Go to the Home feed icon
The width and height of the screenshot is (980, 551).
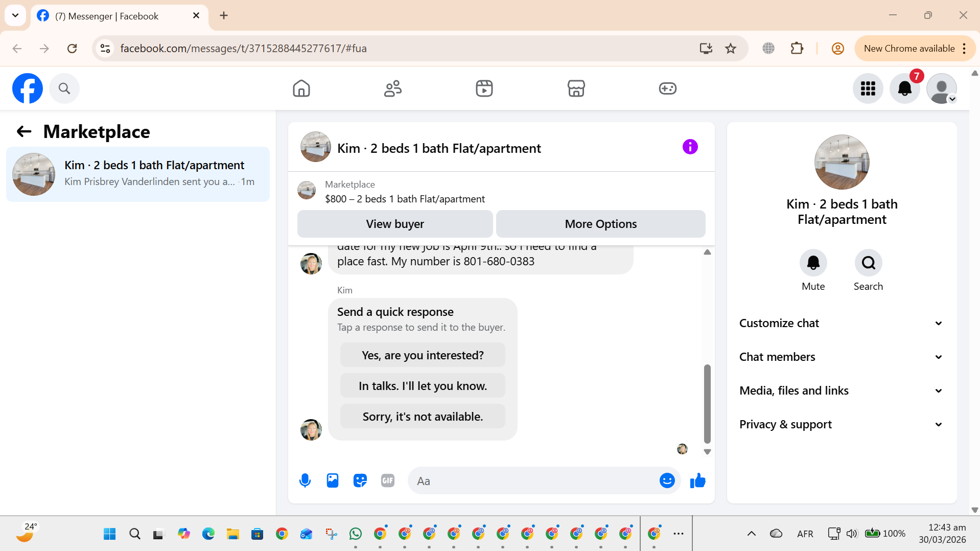(301, 88)
